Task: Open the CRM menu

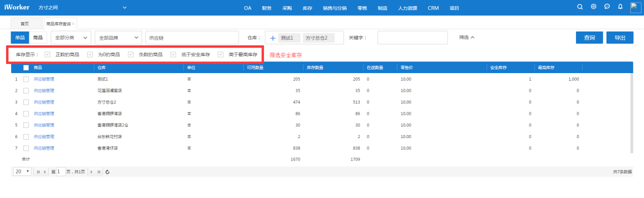Action: point(433,8)
